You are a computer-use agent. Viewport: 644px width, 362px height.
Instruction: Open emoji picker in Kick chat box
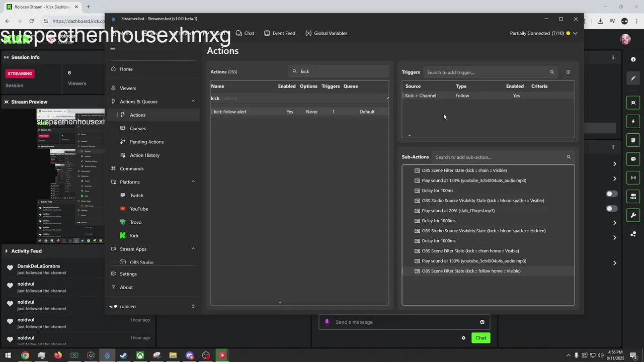tap(482, 322)
